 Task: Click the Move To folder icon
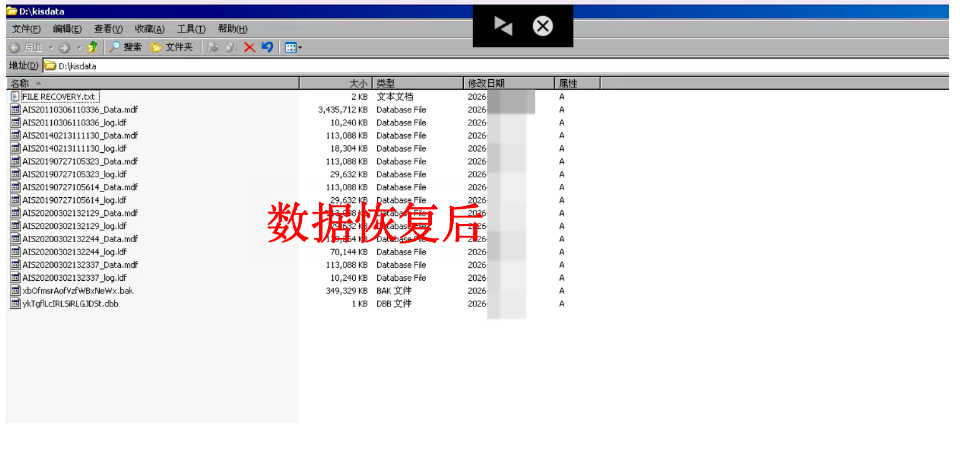[x=213, y=47]
